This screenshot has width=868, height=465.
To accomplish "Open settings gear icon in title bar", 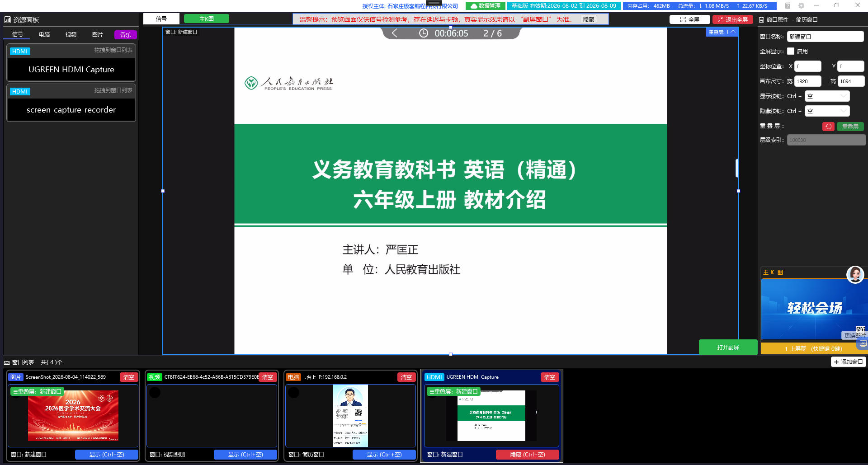I will point(801,6).
